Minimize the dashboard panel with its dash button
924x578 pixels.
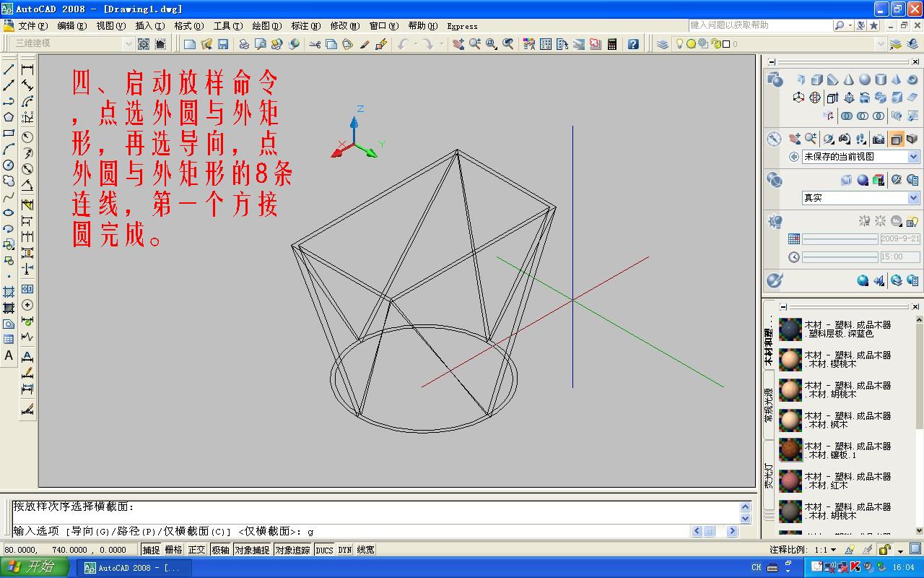pos(772,62)
